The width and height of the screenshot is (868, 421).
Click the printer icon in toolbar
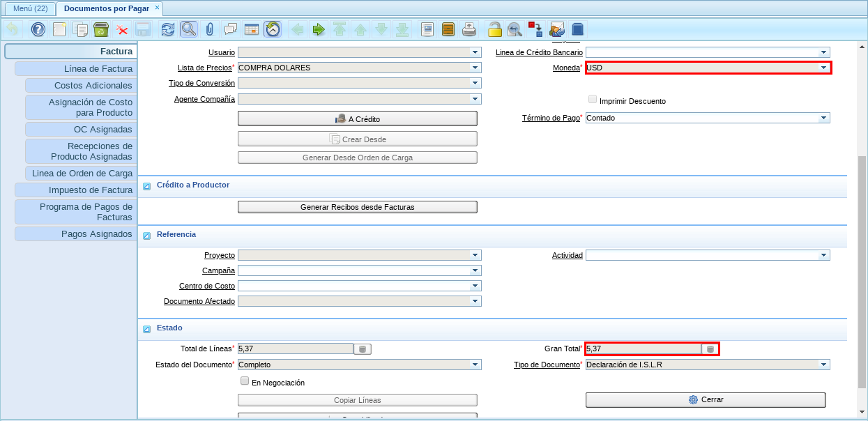469,29
